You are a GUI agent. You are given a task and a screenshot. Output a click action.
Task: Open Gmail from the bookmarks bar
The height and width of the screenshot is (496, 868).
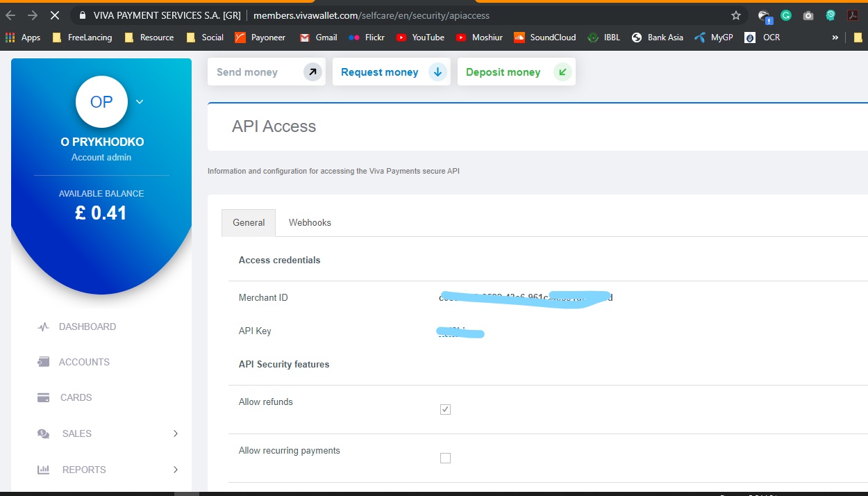click(x=318, y=38)
